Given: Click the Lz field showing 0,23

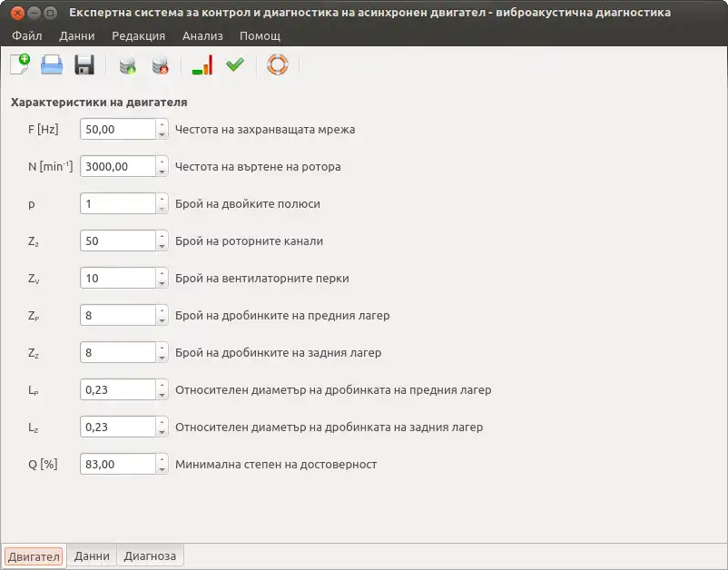Looking at the screenshot, I should (x=118, y=427).
